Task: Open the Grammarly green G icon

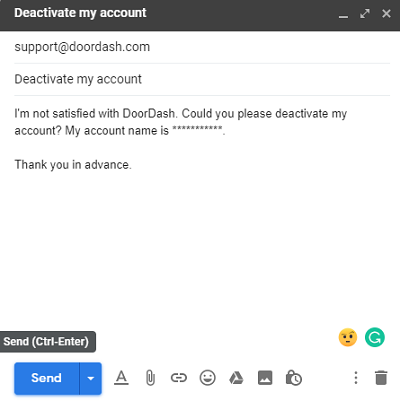Action: pyautogui.click(x=375, y=337)
